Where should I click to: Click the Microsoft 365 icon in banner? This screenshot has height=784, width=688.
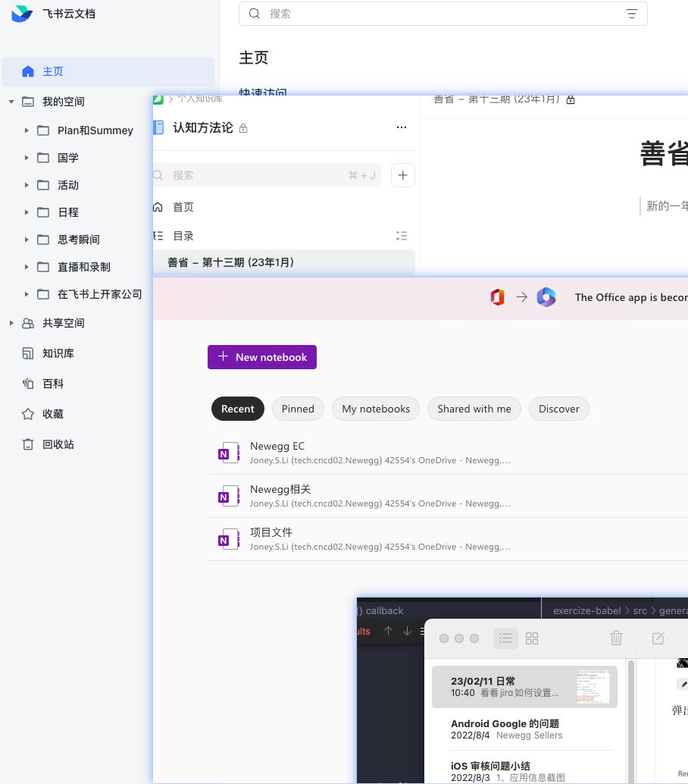546,297
